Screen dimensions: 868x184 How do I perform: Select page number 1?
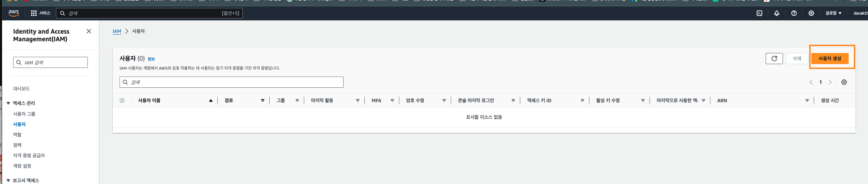tap(821, 82)
